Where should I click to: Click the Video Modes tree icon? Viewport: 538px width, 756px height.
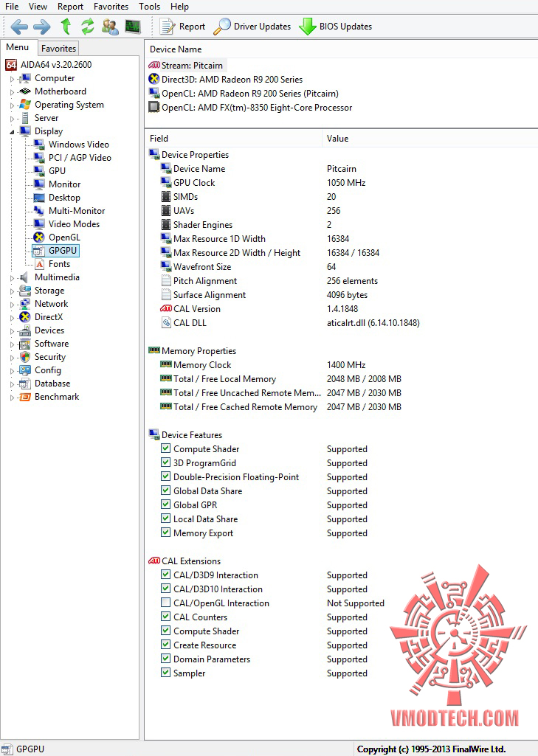39,223
